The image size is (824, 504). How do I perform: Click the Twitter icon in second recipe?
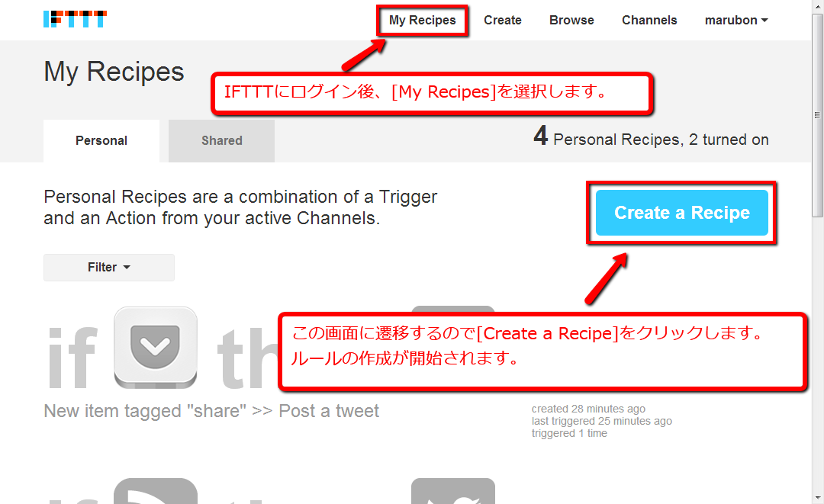[453, 491]
